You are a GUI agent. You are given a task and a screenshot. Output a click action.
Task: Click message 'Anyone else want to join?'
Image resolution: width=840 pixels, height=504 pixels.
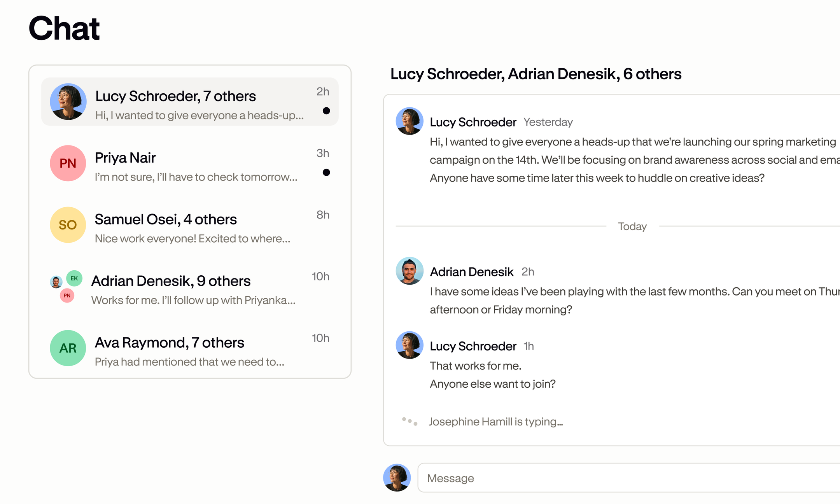point(493,384)
